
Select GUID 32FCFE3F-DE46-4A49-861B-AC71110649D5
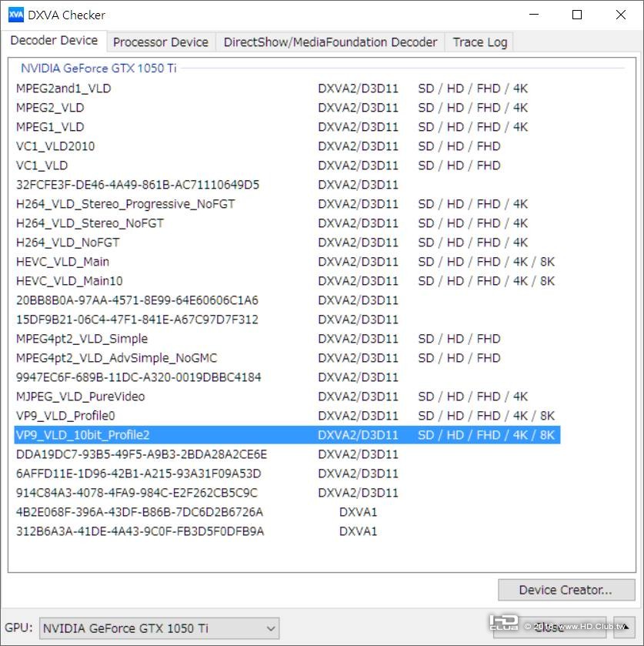(287, 185)
